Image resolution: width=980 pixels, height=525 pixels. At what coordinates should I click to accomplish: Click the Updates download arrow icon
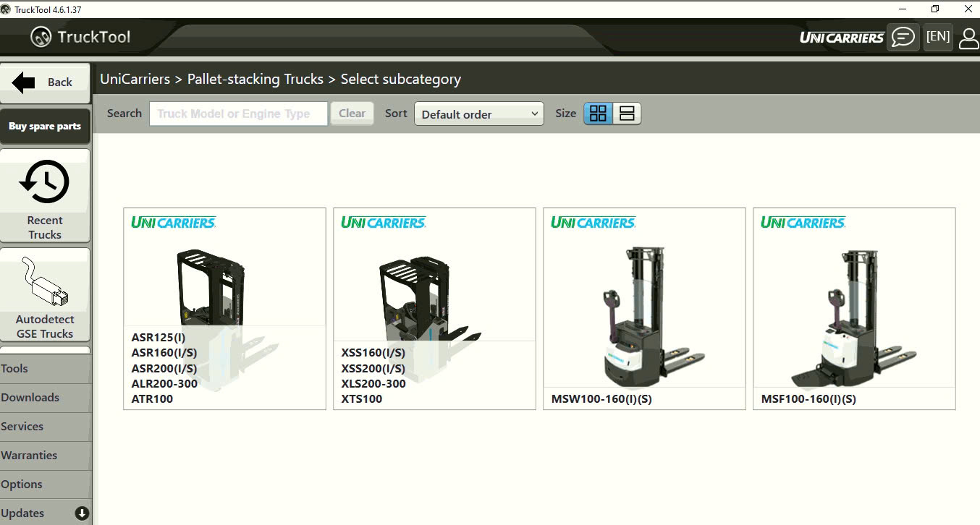point(82,513)
